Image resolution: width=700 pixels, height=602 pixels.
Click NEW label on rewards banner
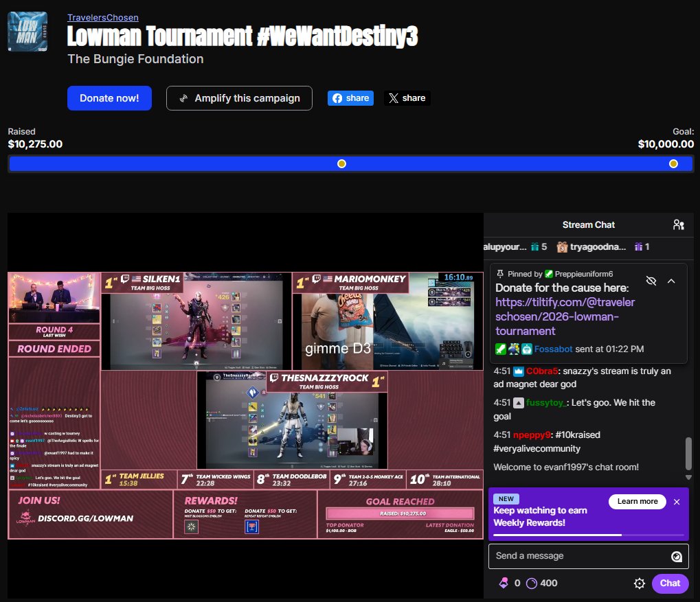[x=506, y=499]
